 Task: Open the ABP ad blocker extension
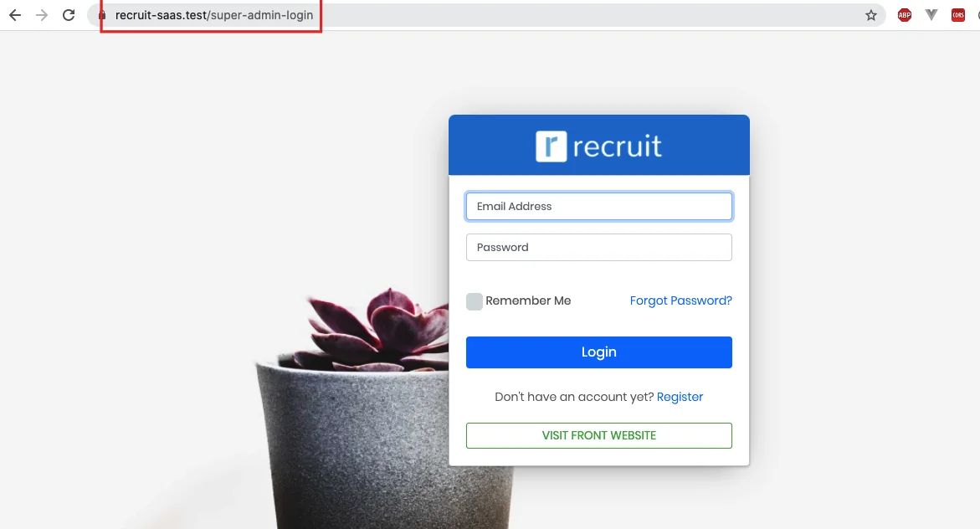[905, 15]
